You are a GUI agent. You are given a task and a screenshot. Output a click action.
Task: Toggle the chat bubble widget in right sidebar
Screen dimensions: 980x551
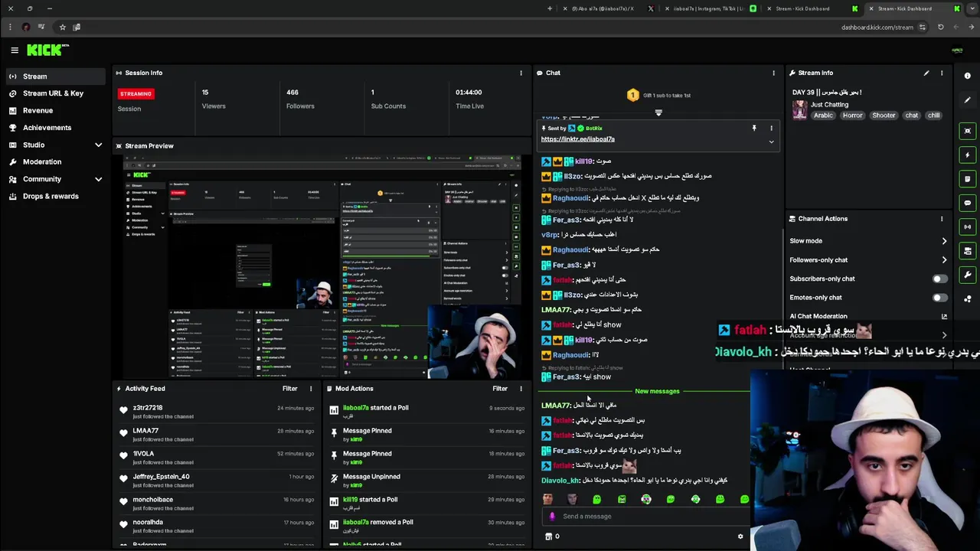click(x=968, y=203)
